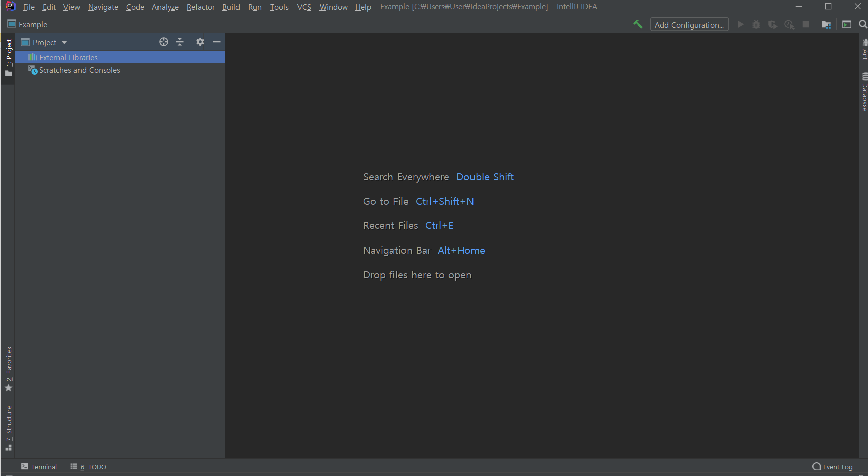Click Run with Coverage icon
Image resolution: width=868 pixels, height=476 pixels.
[x=773, y=24]
